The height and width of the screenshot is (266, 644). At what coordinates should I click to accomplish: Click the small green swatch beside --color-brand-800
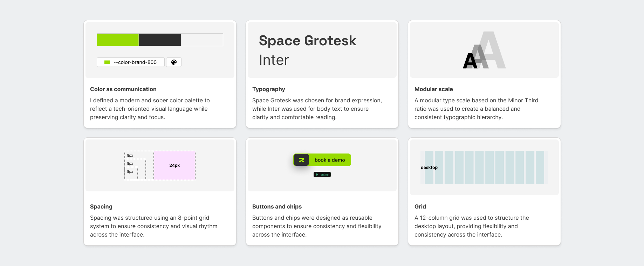tap(107, 62)
